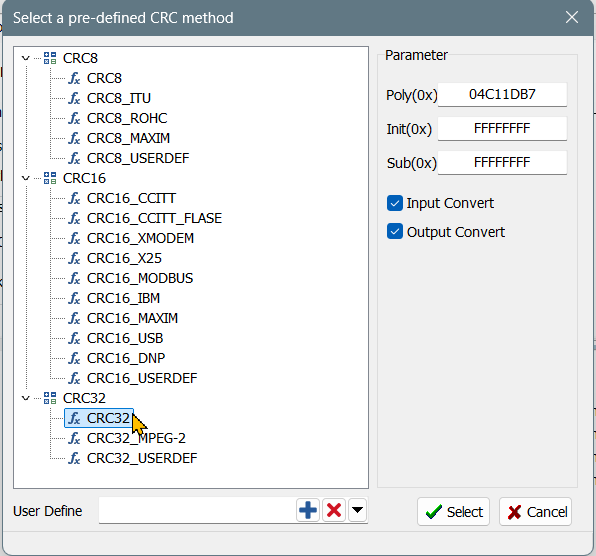
Task: Click the Init(0x) input field
Action: pos(502,128)
